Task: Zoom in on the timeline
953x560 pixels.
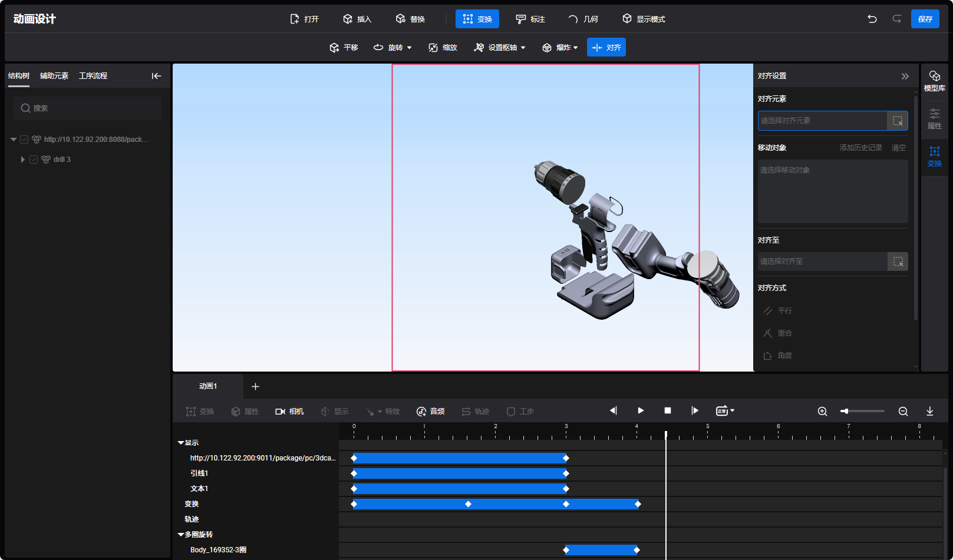Action: click(822, 411)
